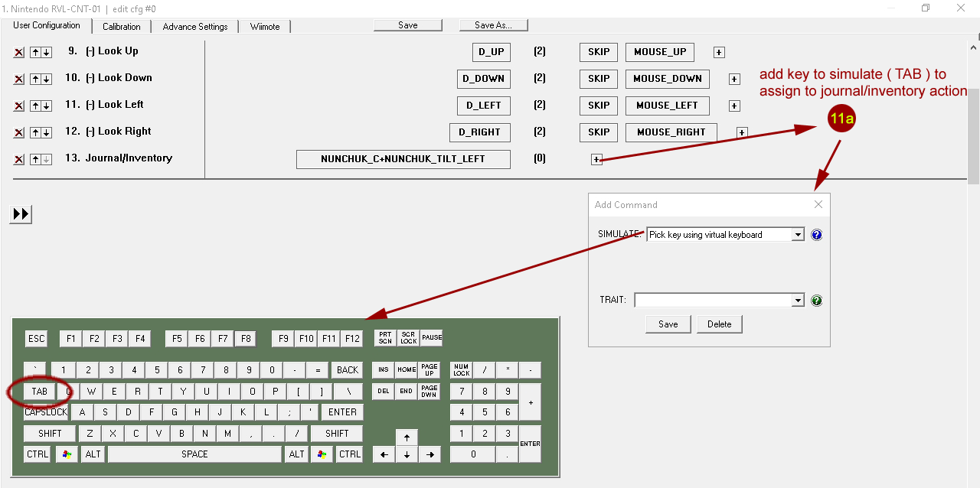Open help for TRAIT option
The image size is (980, 488).
point(816,301)
